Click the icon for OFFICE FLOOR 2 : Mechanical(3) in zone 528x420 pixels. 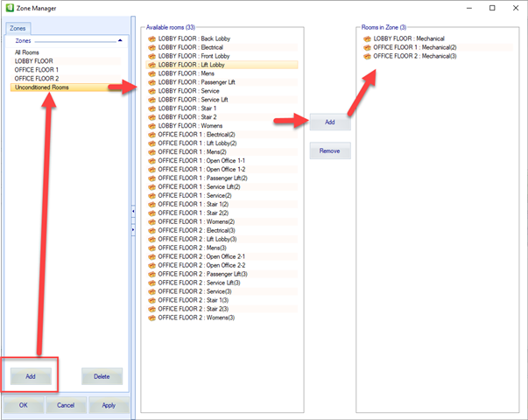(367, 56)
